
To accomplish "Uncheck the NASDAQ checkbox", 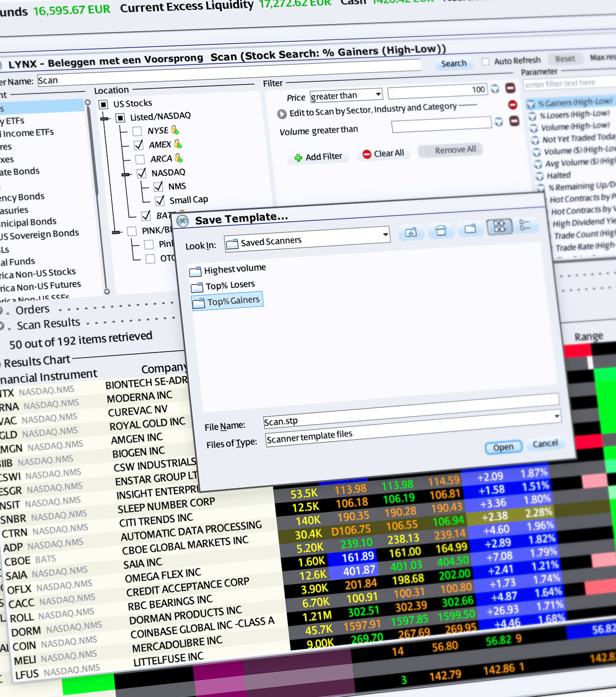I will [142, 173].
